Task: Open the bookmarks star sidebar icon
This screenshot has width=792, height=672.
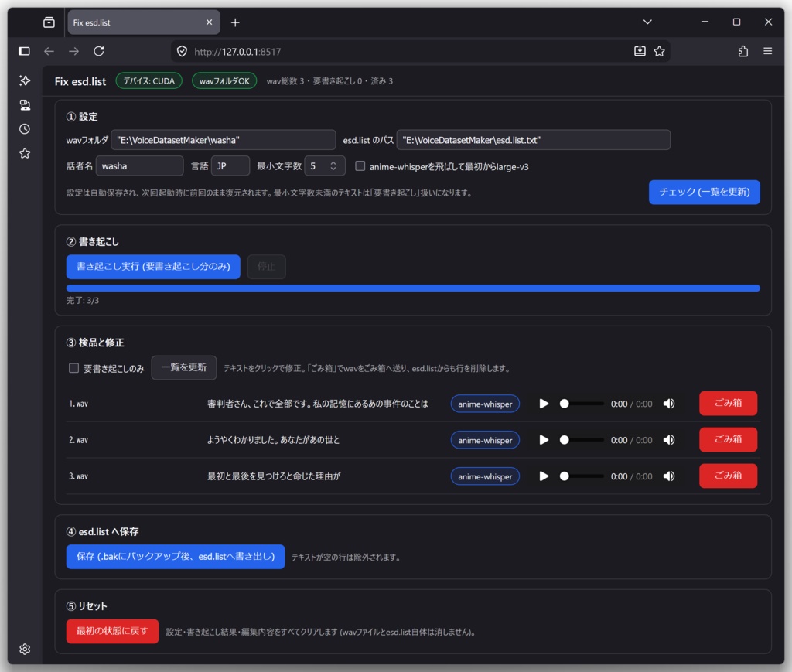Action: 25,153
